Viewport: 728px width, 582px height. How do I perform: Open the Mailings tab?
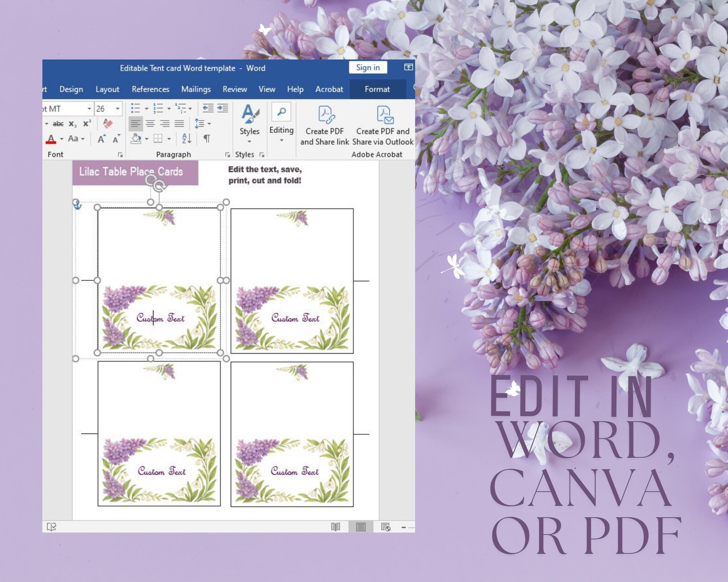pos(196,89)
